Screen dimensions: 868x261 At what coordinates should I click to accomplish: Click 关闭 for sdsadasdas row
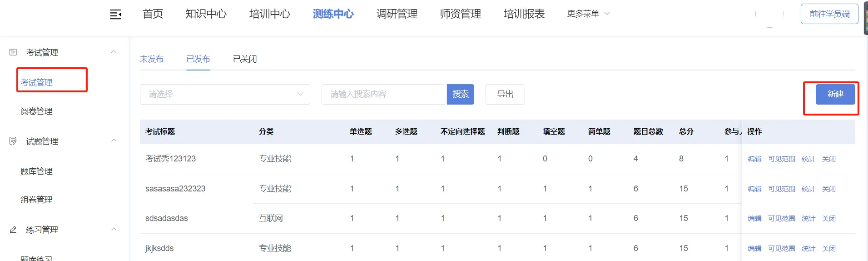[829, 219]
